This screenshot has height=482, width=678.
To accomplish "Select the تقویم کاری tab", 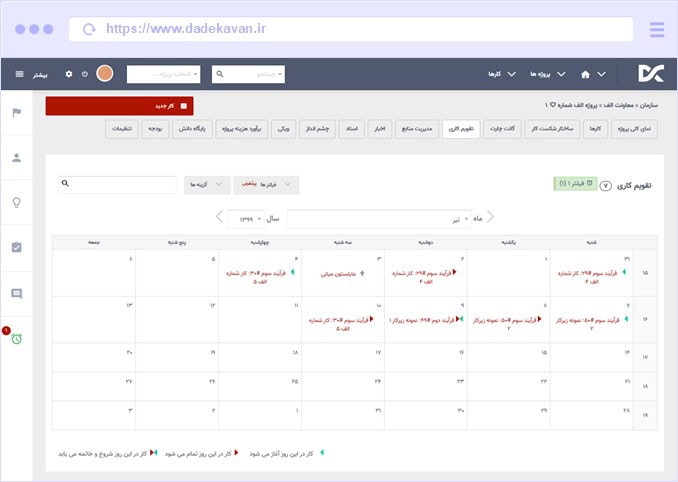I will point(461,129).
